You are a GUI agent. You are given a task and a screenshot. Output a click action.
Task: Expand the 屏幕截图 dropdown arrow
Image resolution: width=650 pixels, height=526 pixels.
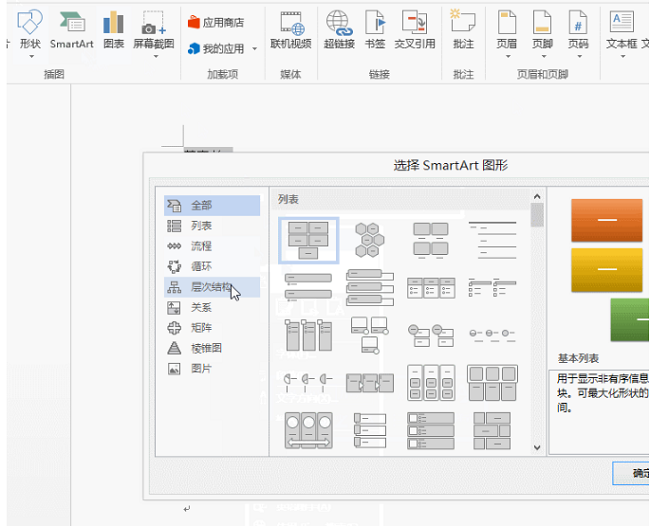[x=156, y=57]
